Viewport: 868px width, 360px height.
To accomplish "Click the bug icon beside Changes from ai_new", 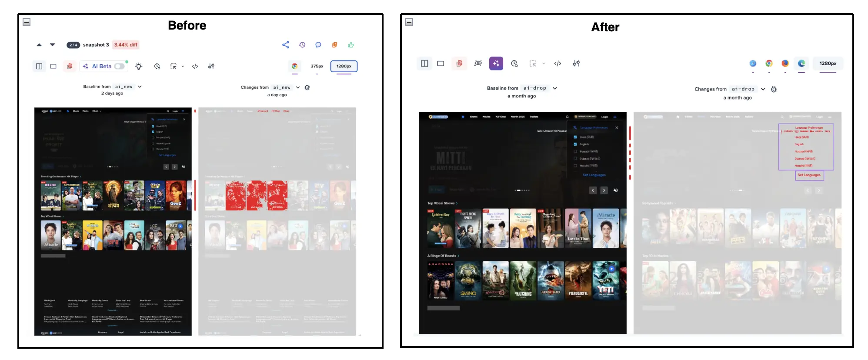I will (307, 87).
